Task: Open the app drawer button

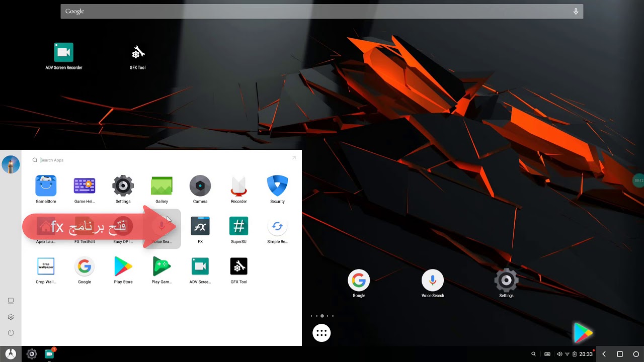Action: 321,333
